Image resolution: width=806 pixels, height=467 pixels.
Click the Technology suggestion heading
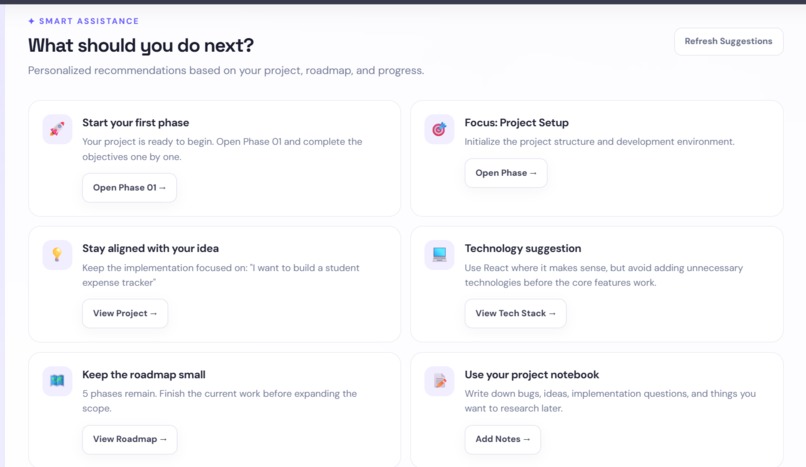523,249
